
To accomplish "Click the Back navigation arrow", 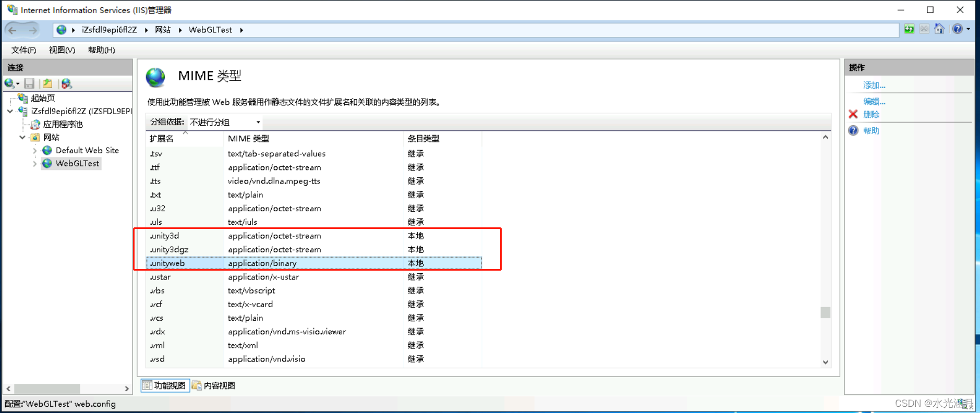I will pyautogui.click(x=13, y=30).
